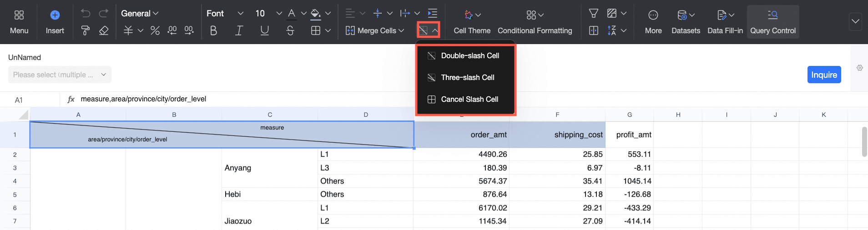868x230 pixels.
Task: Select the profit_amt value -126.68
Action: point(630,194)
